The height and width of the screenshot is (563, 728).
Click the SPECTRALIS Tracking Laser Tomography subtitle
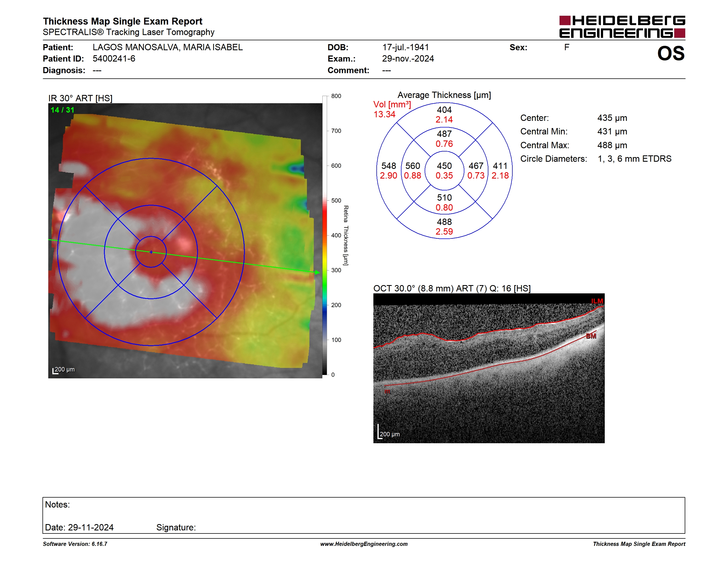[129, 32]
